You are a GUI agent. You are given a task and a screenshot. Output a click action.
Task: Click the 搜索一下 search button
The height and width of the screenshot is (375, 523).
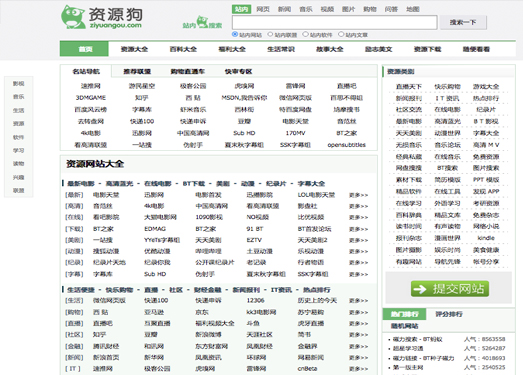click(x=463, y=22)
